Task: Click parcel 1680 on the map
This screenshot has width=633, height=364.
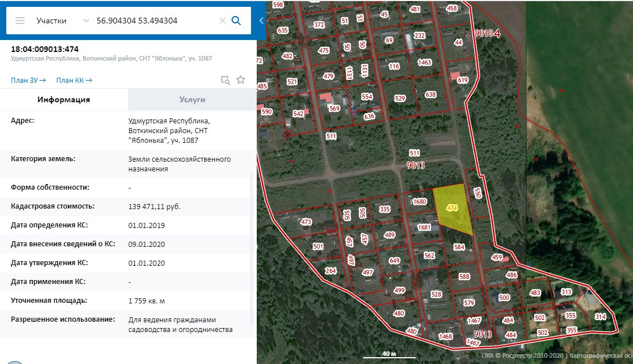Action: (419, 202)
